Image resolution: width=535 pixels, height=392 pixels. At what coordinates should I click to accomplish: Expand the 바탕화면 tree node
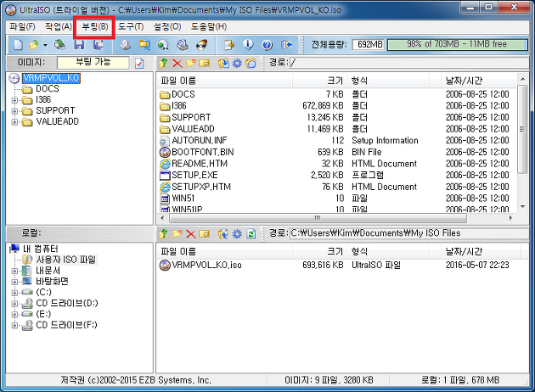(14, 282)
